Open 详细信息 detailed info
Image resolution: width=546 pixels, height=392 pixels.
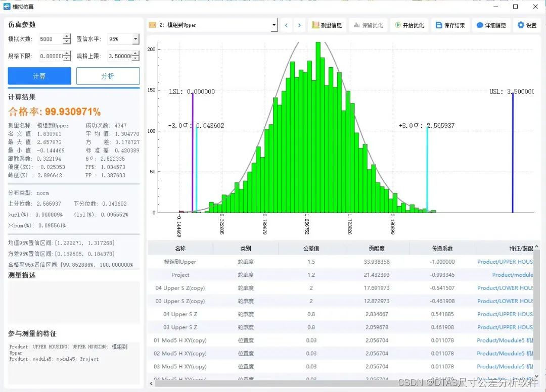click(x=491, y=25)
